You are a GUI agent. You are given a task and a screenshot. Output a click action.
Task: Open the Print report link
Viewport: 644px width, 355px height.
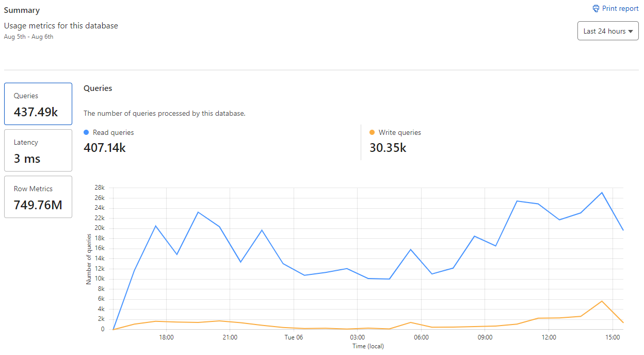pyautogui.click(x=620, y=9)
